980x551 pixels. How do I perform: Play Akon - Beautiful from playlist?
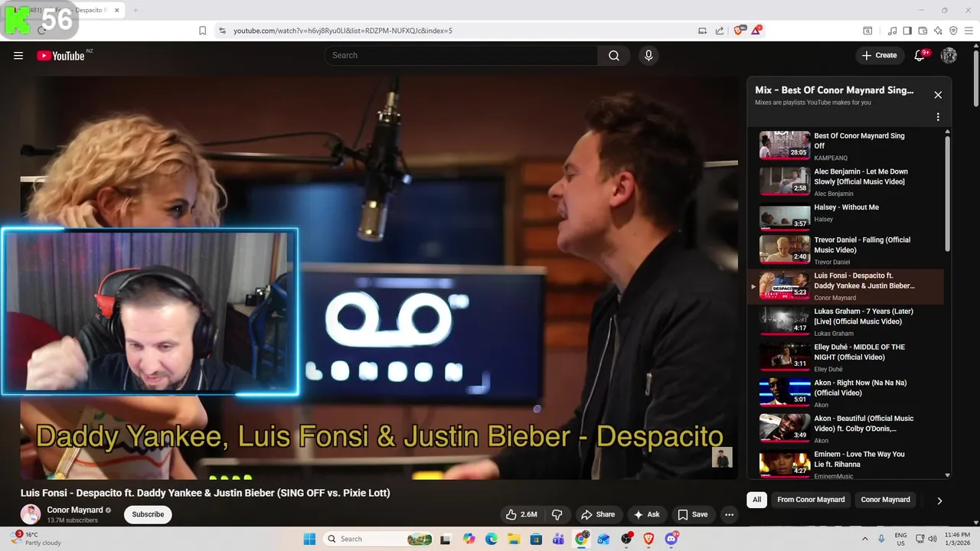click(846, 429)
